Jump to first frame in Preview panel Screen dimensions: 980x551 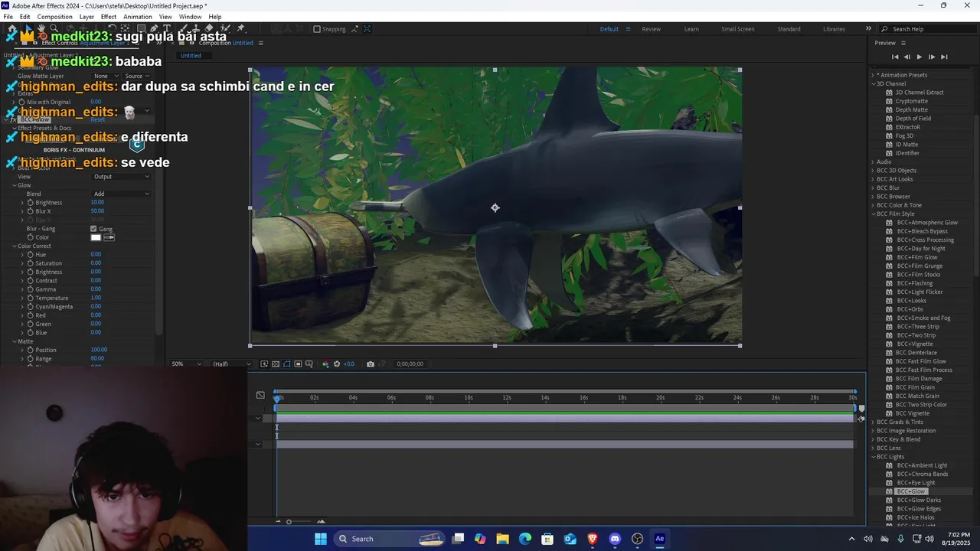point(895,57)
